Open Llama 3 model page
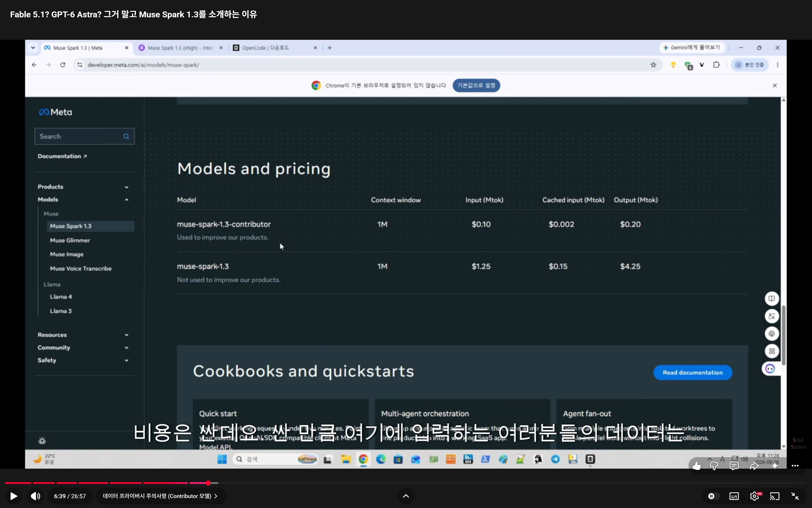812x508 pixels. pyautogui.click(x=61, y=311)
